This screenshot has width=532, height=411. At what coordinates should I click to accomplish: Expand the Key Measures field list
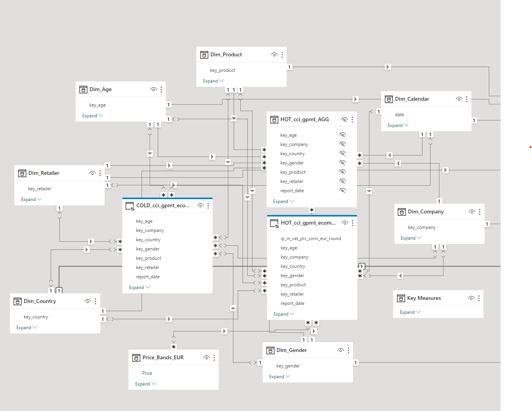[410, 312]
